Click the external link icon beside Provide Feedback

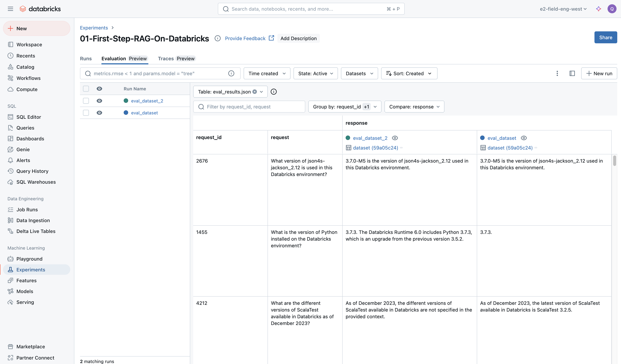pos(271,38)
